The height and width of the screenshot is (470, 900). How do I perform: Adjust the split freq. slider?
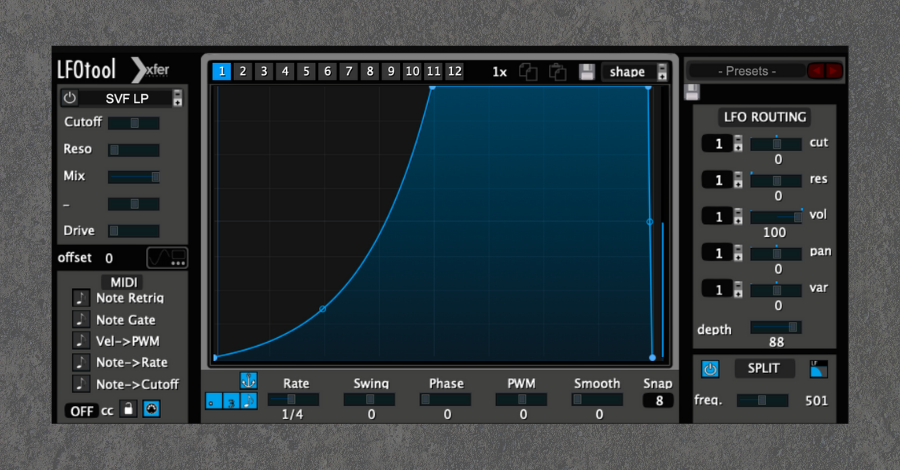(x=762, y=400)
